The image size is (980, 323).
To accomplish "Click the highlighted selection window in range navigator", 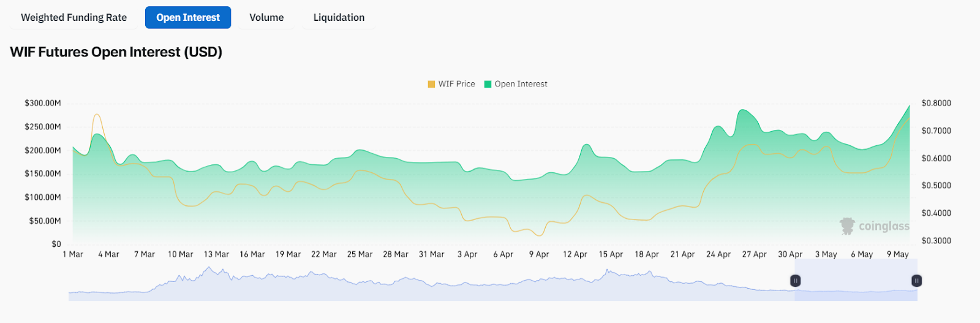I will [856, 279].
